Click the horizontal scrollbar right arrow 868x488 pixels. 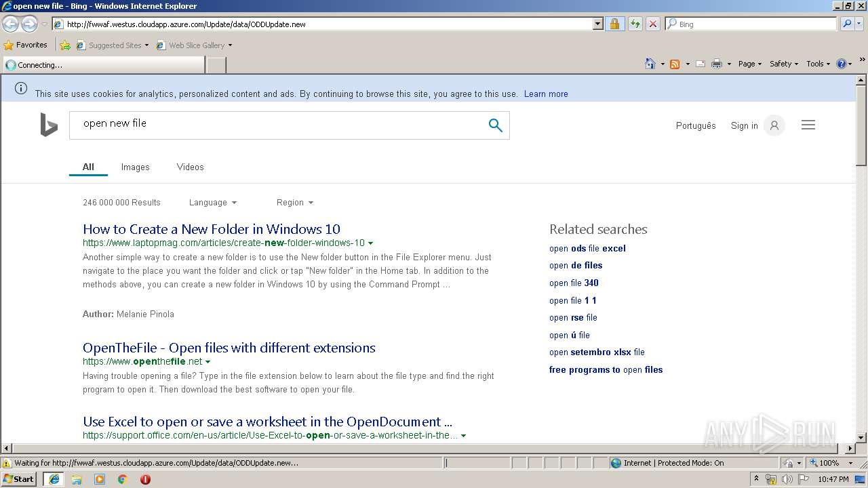click(850, 448)
